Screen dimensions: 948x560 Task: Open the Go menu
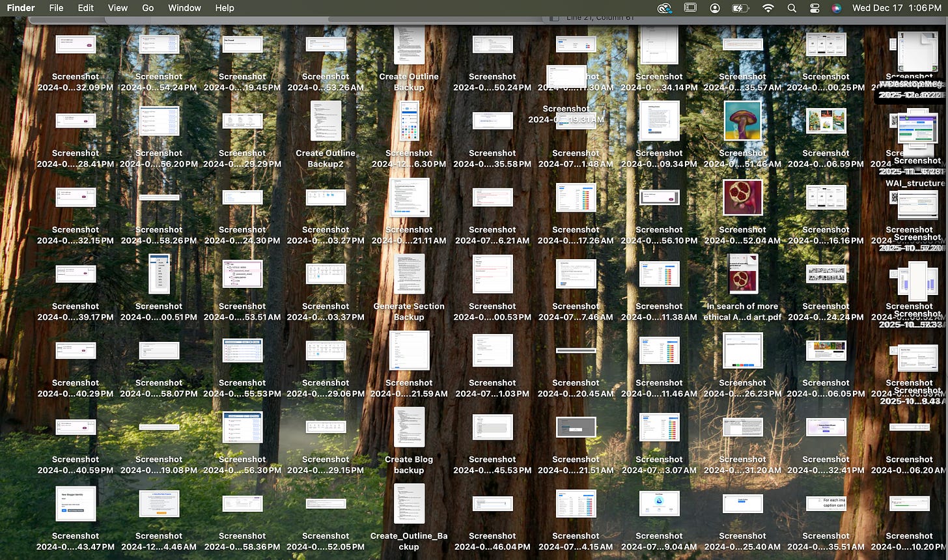click(x=148, y=8)
